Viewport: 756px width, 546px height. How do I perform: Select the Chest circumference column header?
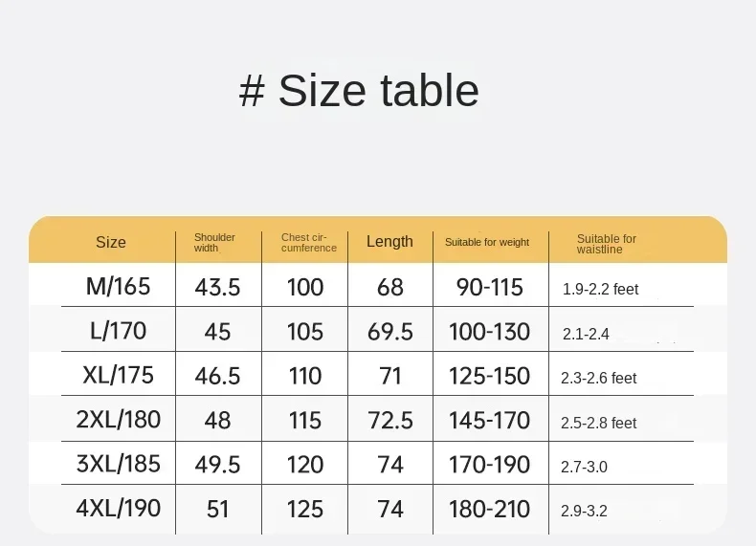click(x=308, y=242)
